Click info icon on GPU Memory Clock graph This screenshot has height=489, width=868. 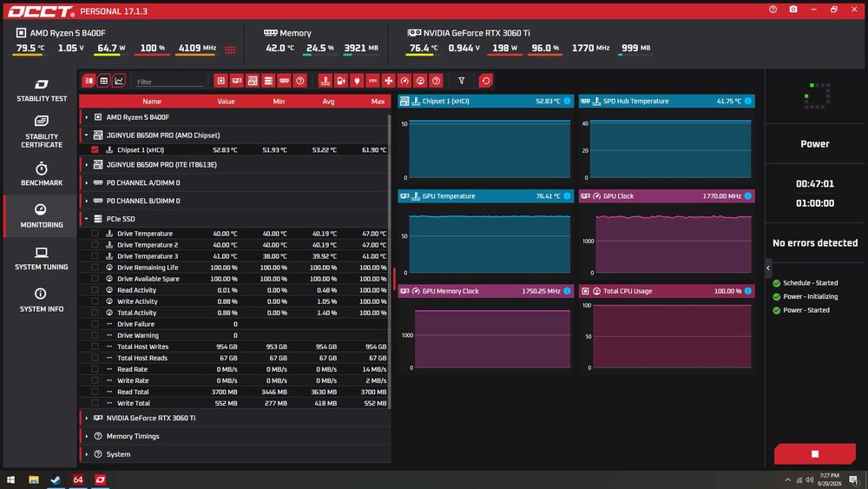[x=567, y=291]
